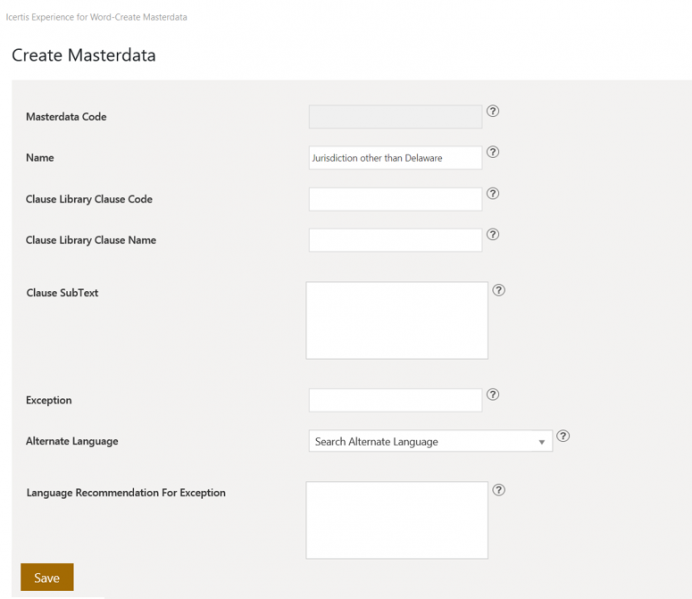This screenshot has width=692, height=599.
Task: Click help icon beside Masterdata Code field
Action: (x=492, y=111)
